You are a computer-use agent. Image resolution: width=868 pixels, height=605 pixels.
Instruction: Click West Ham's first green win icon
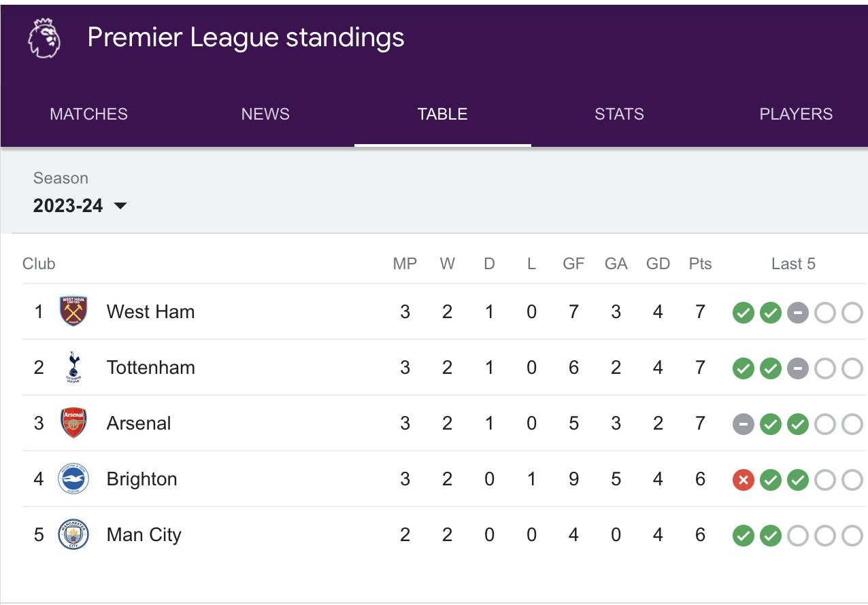click(x=744, y=313)
